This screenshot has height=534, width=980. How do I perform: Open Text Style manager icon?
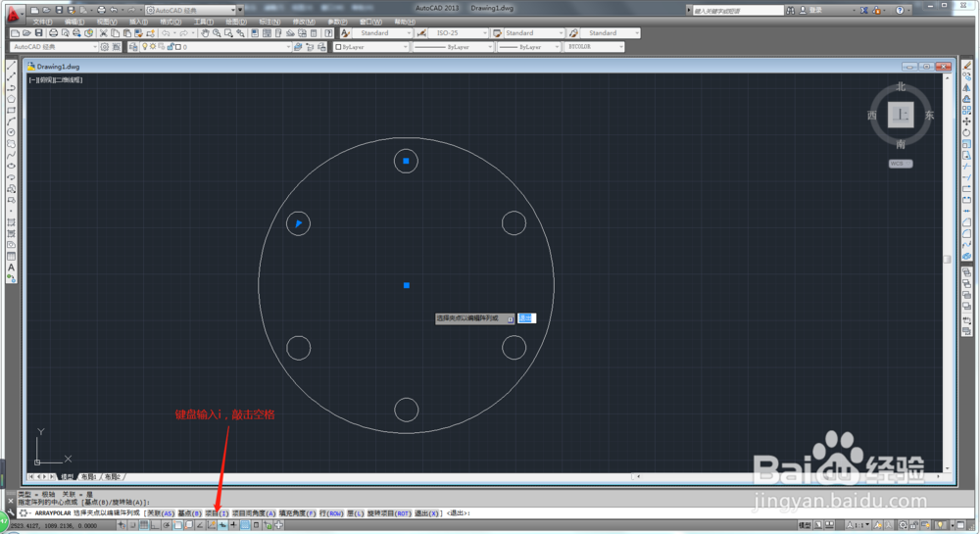point(346,33)
